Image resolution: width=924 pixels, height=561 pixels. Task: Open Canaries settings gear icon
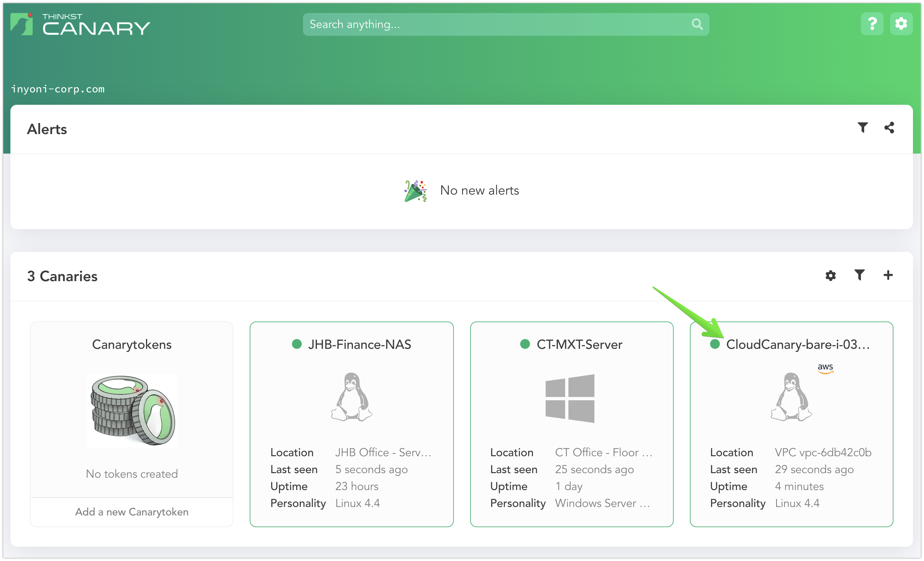[831, 275]
